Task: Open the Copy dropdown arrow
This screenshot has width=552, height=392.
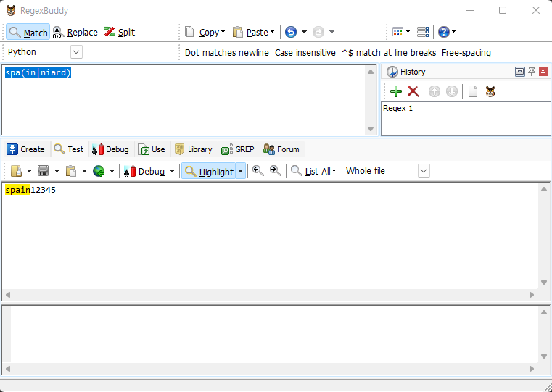Action: (223, 33)
